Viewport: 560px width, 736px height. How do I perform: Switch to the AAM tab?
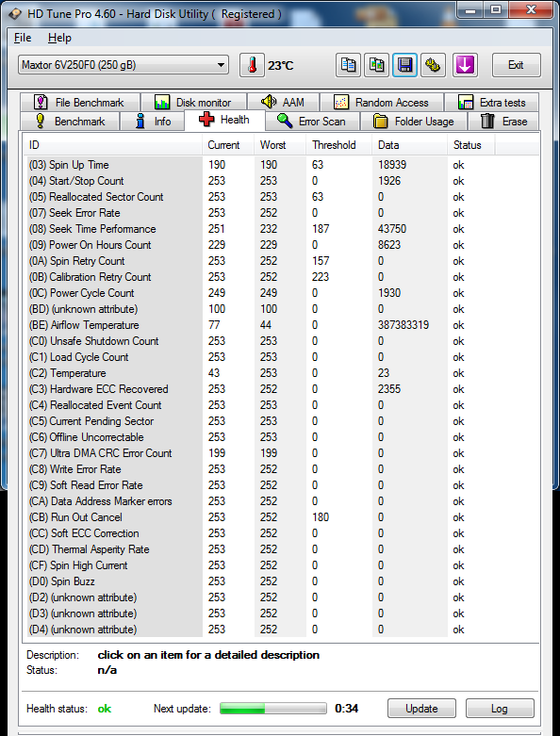283,103
